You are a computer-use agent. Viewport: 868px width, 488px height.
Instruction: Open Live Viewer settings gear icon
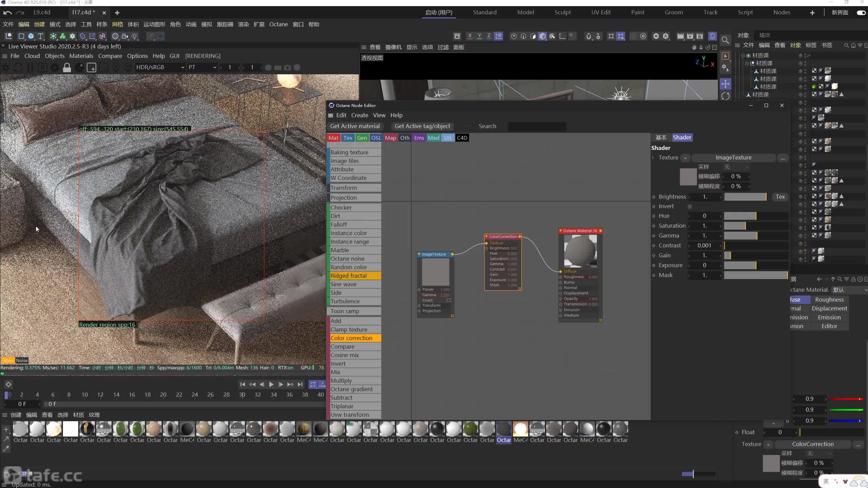55,67
